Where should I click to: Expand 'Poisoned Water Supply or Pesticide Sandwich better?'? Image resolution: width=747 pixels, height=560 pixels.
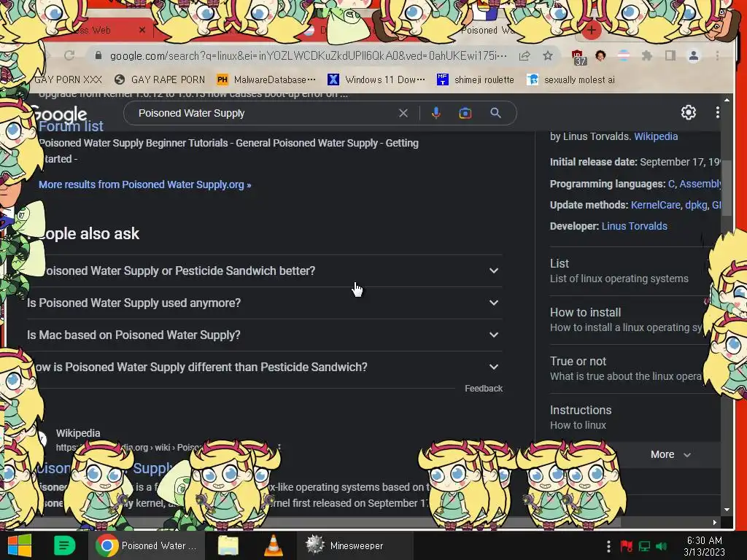(x=264, y=271)
